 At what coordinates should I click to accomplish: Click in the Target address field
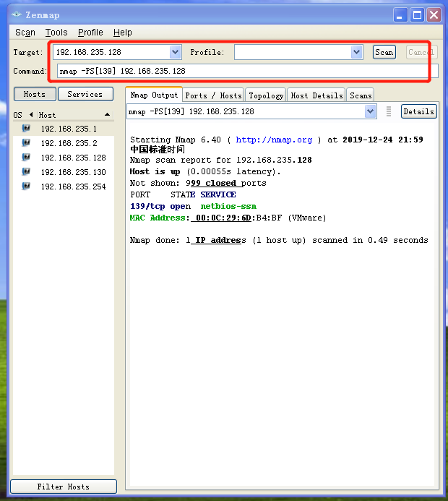tap(112, 52)
